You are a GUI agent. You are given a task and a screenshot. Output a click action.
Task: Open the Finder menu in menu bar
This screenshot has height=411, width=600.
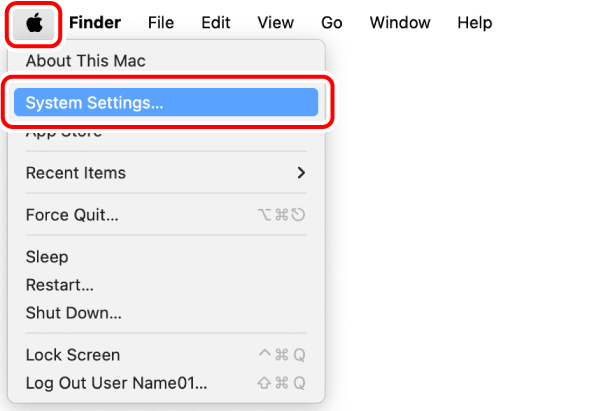tap(95, 23)
